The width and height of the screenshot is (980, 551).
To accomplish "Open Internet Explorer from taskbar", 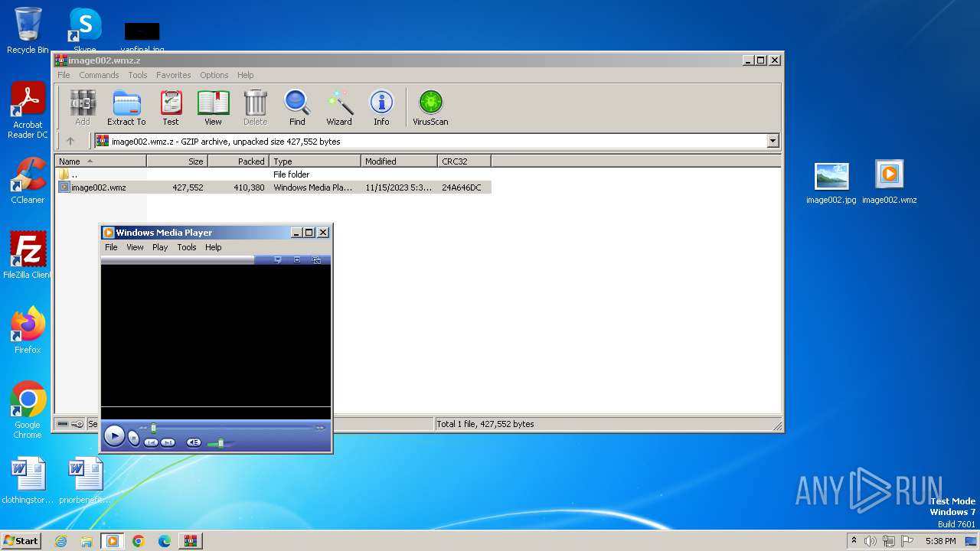I will (x=61, y=541).
